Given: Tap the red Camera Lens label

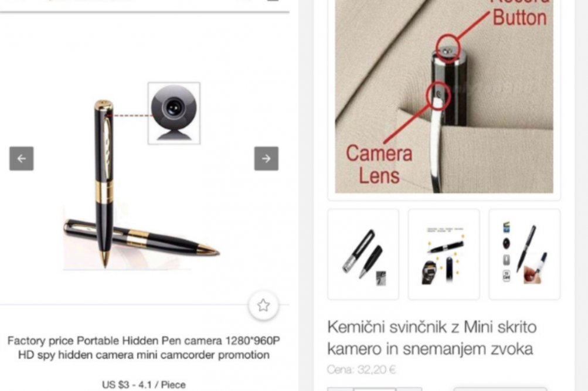Looking at the screenshot, I should 379,165.
